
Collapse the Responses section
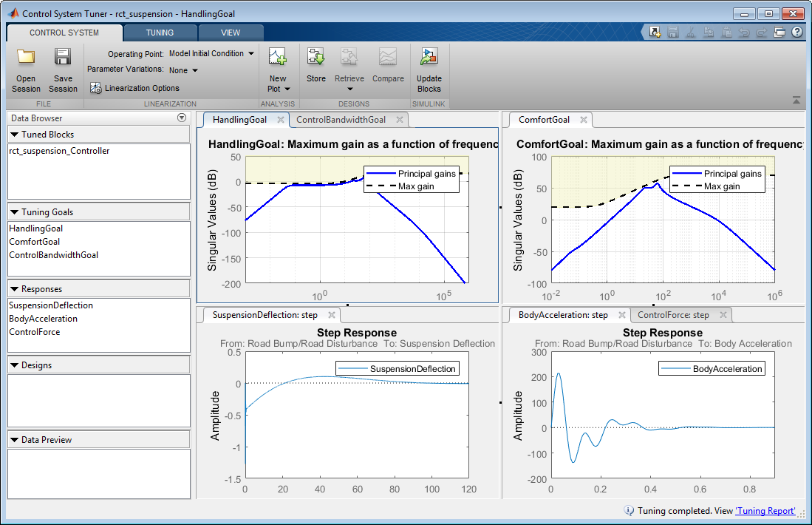(15, 289)
